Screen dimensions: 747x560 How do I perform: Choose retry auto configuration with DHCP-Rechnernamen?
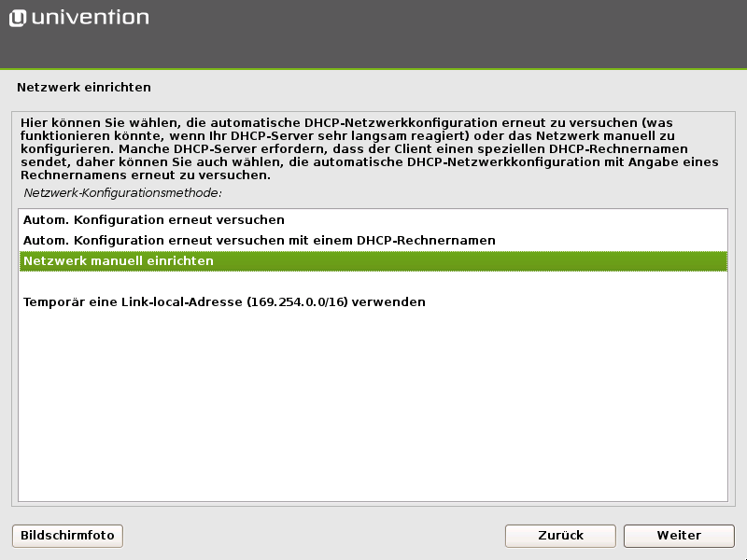coord(259,241)
